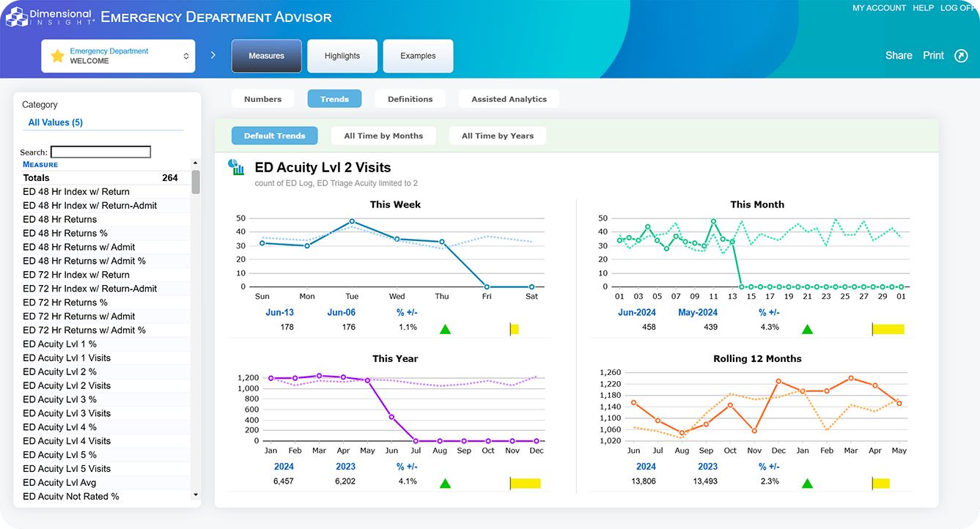Expand the All Values (5) category filter

tap(56, 122)
